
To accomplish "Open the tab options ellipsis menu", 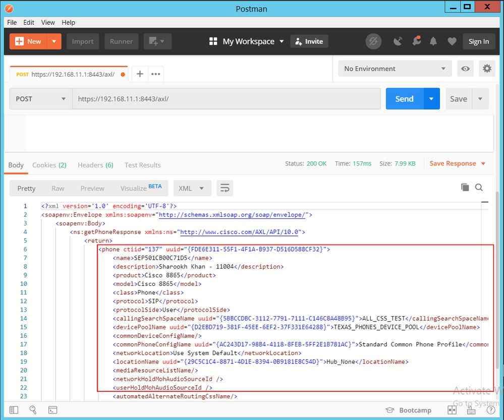I will [x=156, y=74].
